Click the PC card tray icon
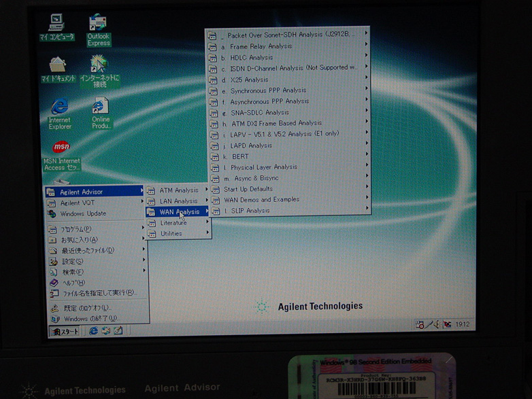This screenshot has height=399, width=532. tap(447, 324)
